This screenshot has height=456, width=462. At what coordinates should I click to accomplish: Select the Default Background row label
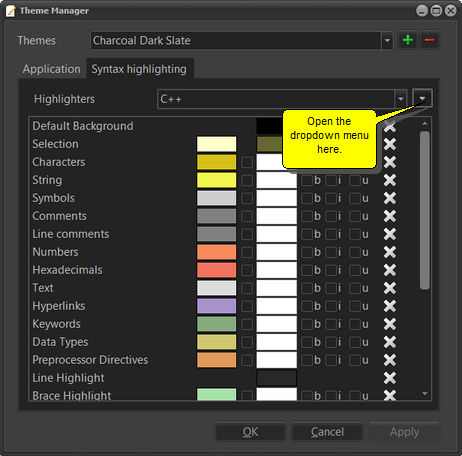coord(83,126)
